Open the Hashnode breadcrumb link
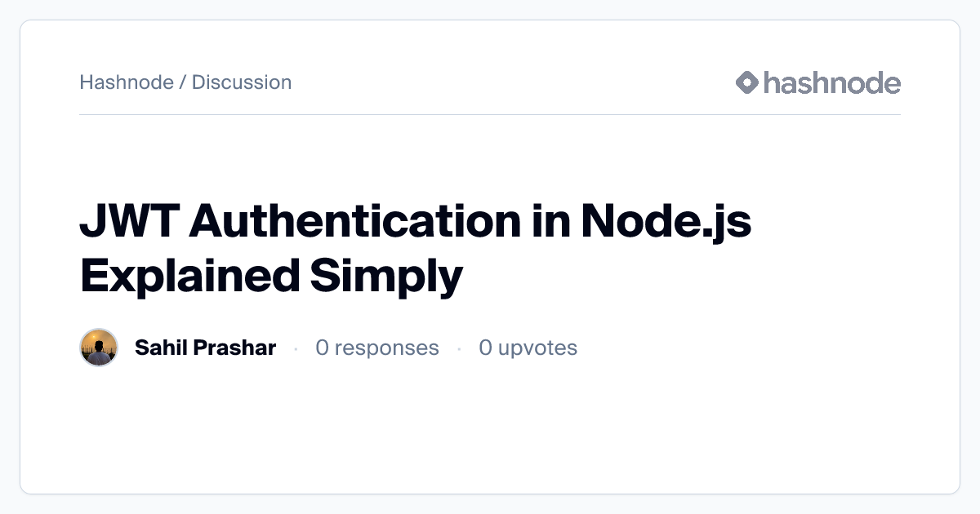 pos(126,82)
